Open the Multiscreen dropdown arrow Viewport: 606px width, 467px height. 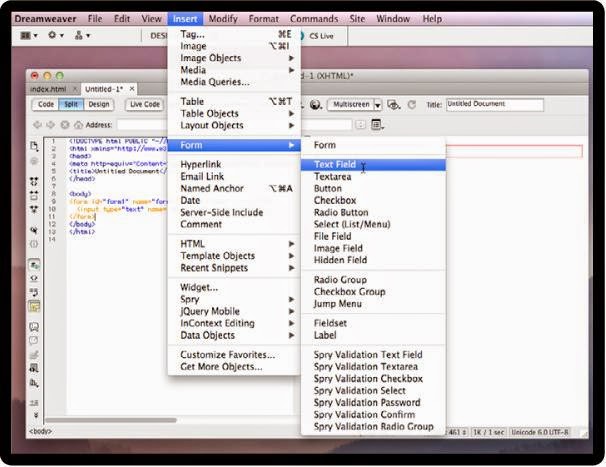(378, 105)
